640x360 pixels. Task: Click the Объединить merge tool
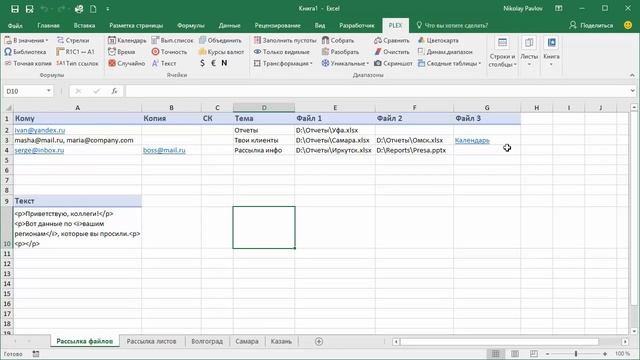click(x=220, y=40)
